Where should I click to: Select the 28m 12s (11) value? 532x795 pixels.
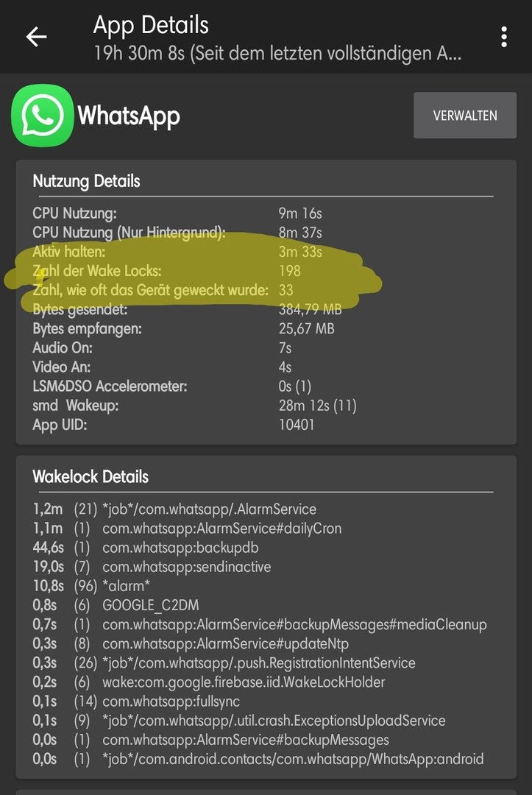[x=317, y=406]
